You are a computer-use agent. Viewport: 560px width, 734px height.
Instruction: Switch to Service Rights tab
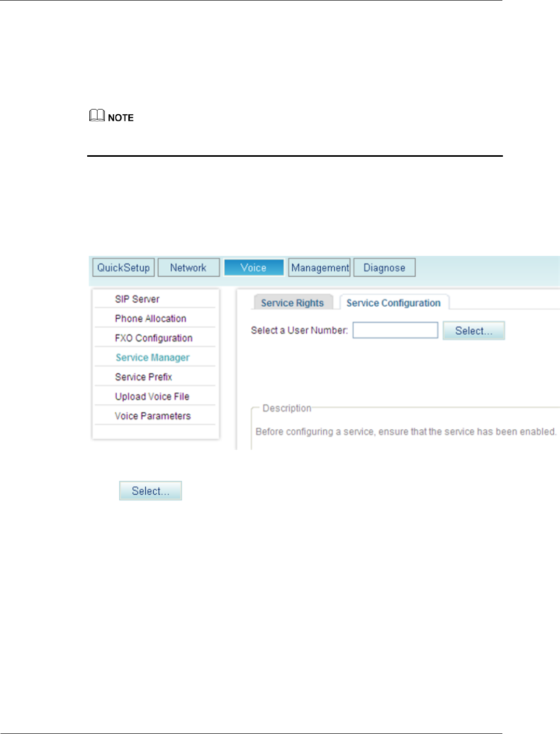tap(292, 303)
